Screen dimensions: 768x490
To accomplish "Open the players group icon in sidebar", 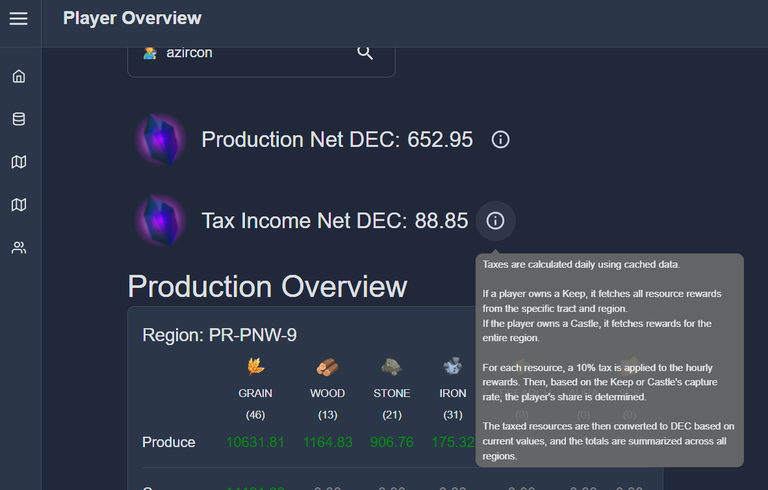I will 19,247.
